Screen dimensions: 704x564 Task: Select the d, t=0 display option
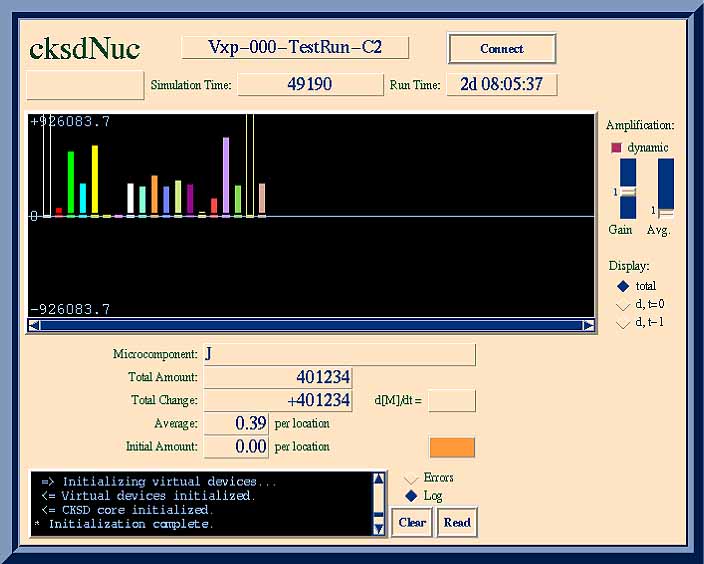[623, 305]
